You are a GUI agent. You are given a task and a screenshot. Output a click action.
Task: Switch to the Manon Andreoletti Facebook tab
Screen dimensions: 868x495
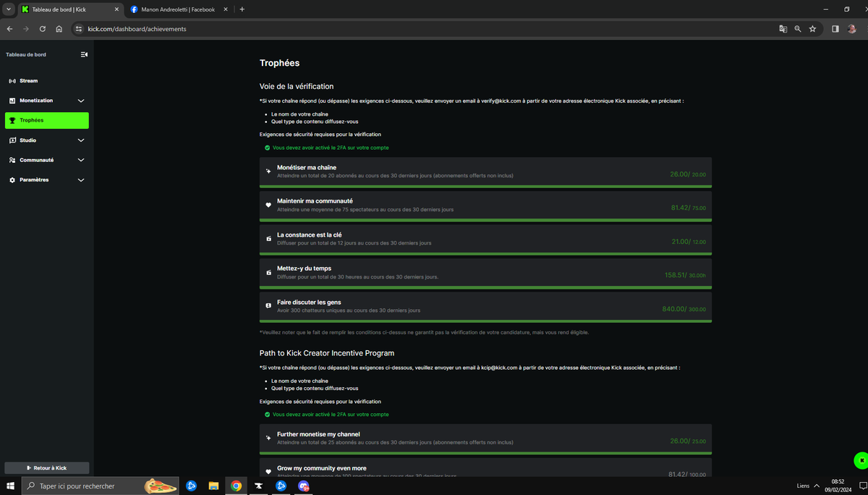tap(177, 9)
